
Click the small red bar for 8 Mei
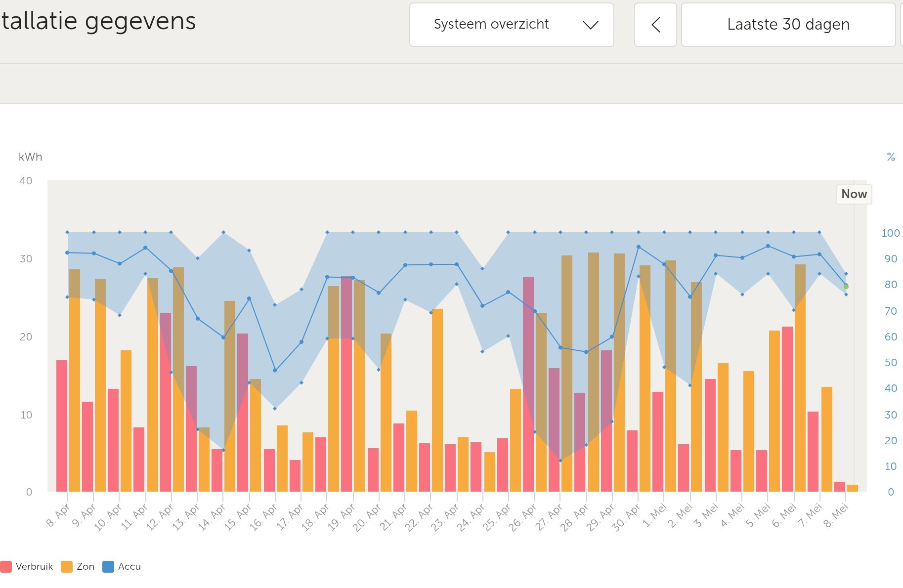click(x=839, y=487)
